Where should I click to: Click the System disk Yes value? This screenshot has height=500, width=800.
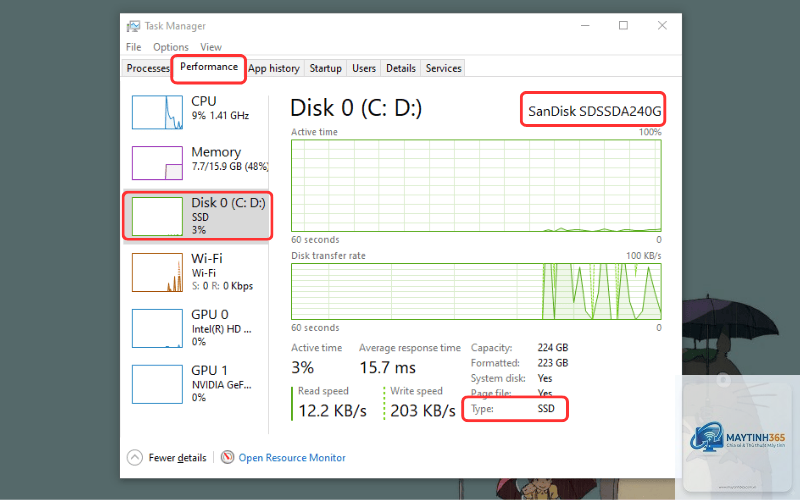click(x=545, y=378)
